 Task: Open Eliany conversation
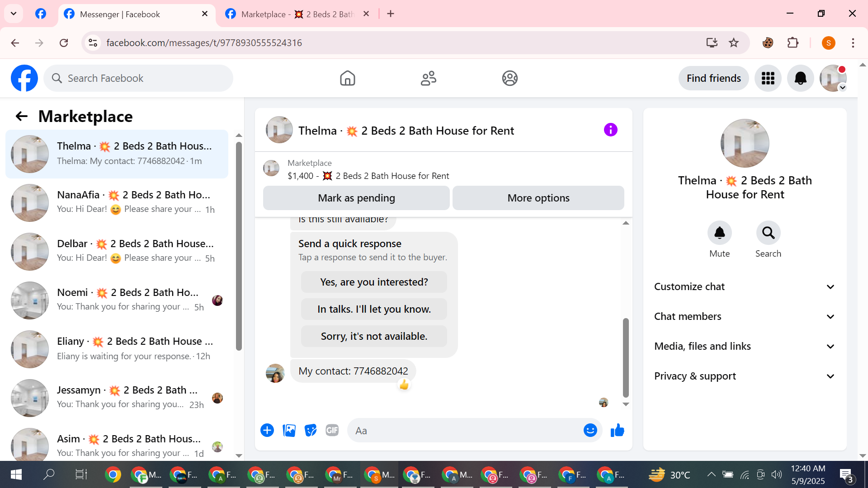pyautogui.click(x=117, y=349)
